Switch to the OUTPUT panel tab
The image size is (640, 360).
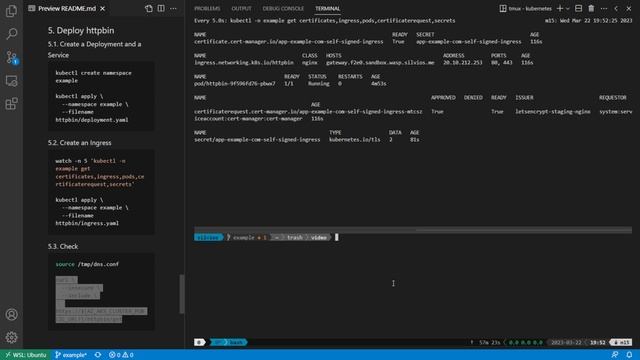click(x=241, y=9)
